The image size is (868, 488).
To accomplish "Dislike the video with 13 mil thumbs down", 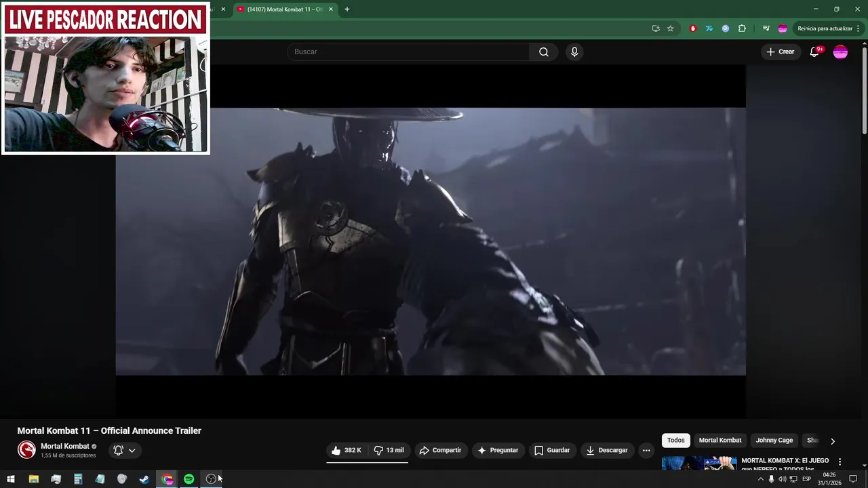I will [x=389, y=450].
